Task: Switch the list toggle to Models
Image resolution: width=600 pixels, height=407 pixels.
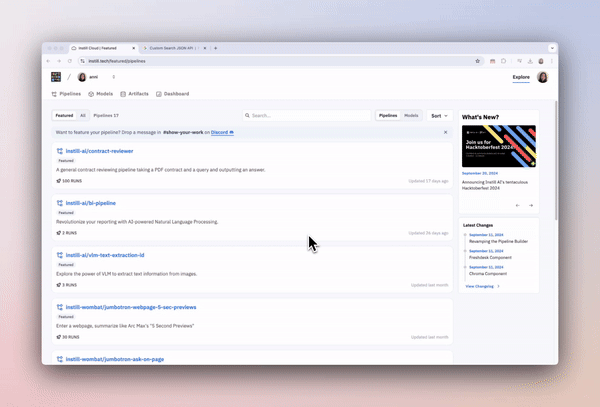Action: [411, 116]
